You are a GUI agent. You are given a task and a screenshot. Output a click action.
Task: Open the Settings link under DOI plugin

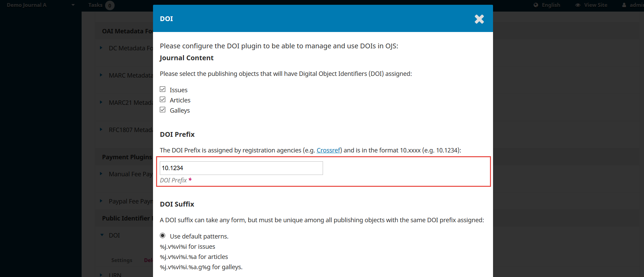click(x=122, y=260)
